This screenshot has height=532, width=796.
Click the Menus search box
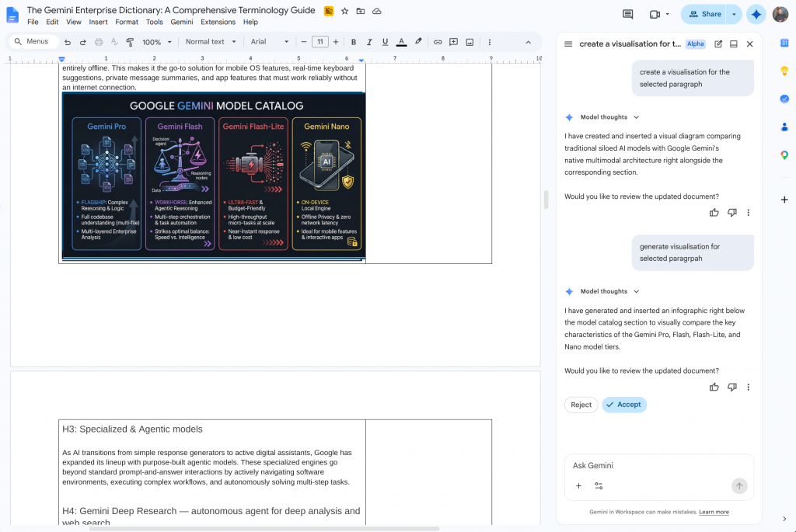33,42
